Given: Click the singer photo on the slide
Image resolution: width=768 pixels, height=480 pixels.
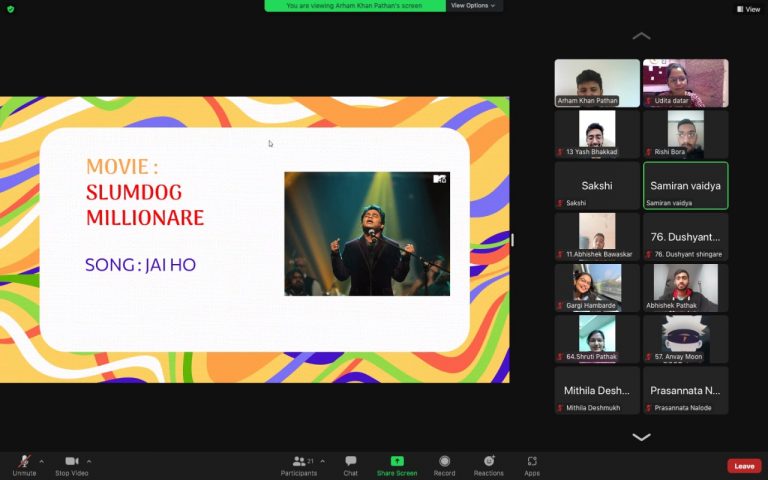Looking at the screenshot, I should (x=367, y=234).
